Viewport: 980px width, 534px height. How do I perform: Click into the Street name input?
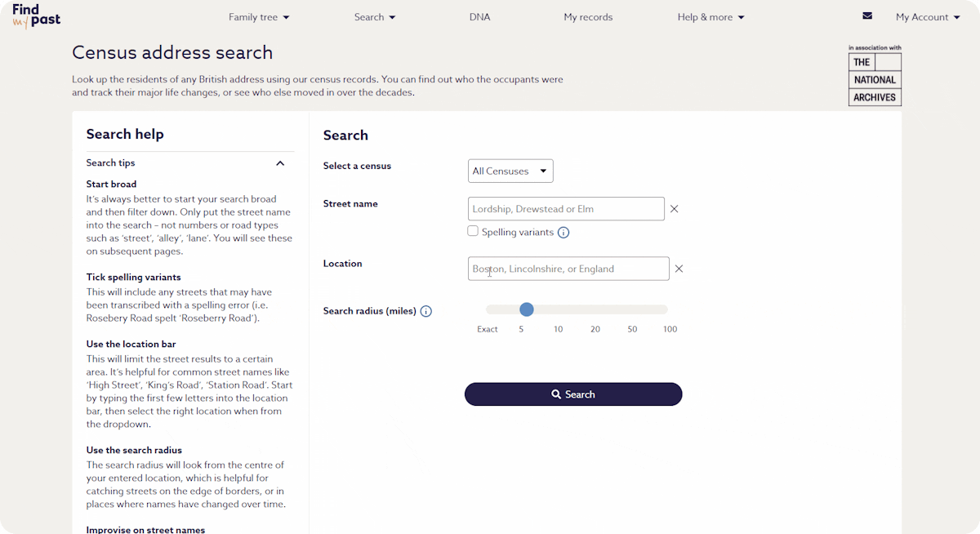(566, 209)
